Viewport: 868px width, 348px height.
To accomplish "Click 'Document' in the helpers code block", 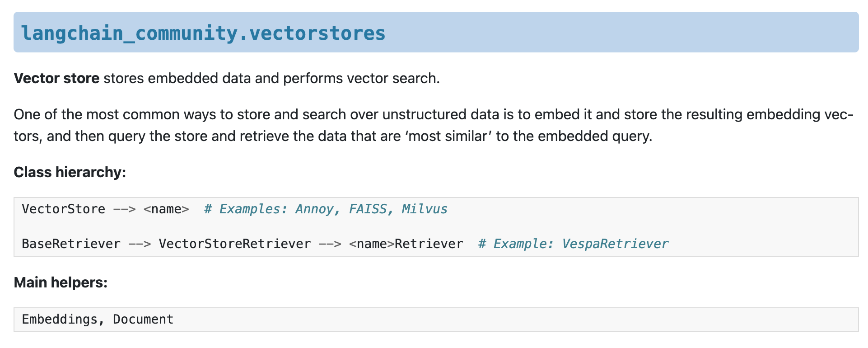I will pos(143,320).
